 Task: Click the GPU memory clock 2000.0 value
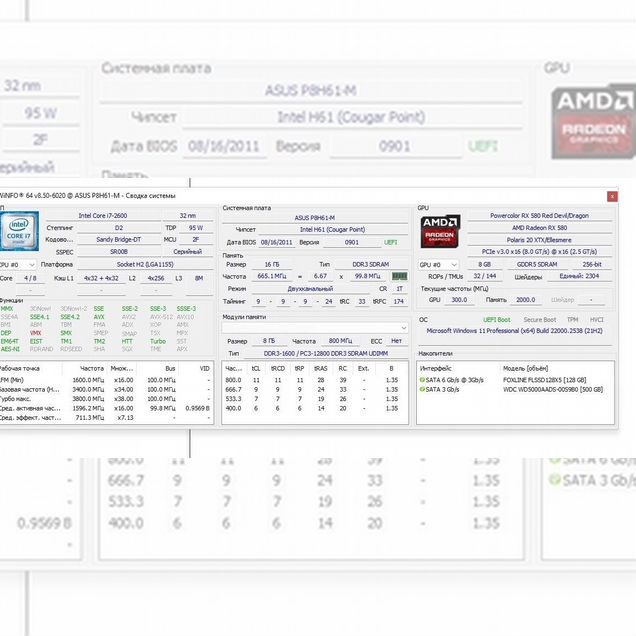[525, 300]
